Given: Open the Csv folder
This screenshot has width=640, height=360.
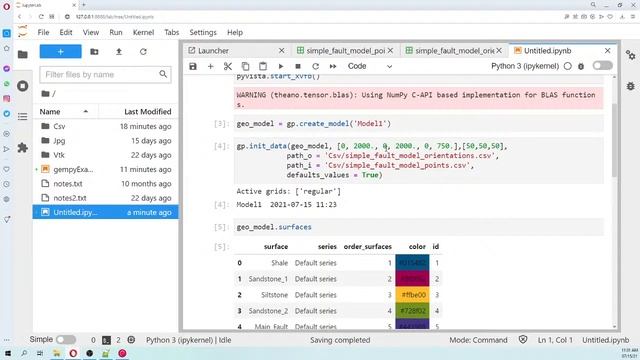Looking at the screenshot, I should 106,127.
